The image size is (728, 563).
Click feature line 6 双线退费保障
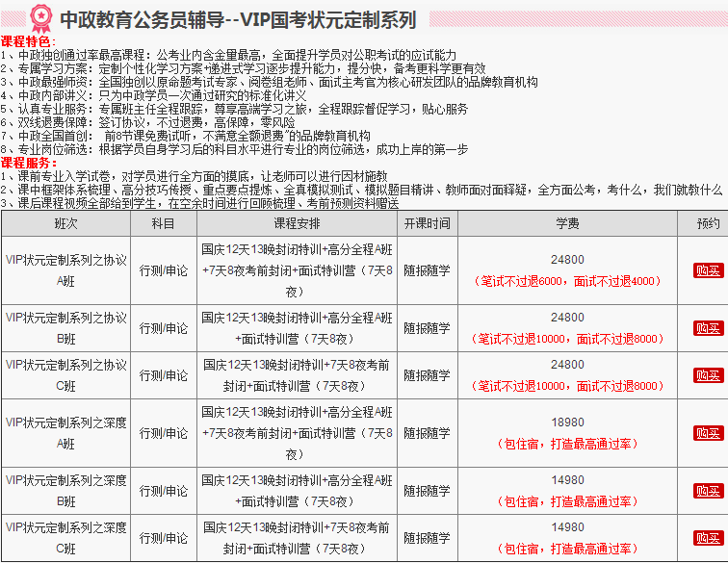[147, 123]
